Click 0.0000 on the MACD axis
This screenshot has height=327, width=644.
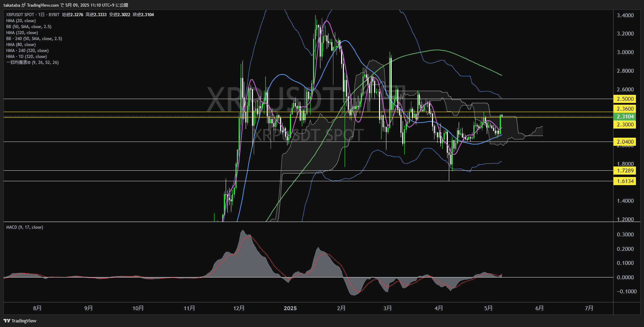click(625, 277)
